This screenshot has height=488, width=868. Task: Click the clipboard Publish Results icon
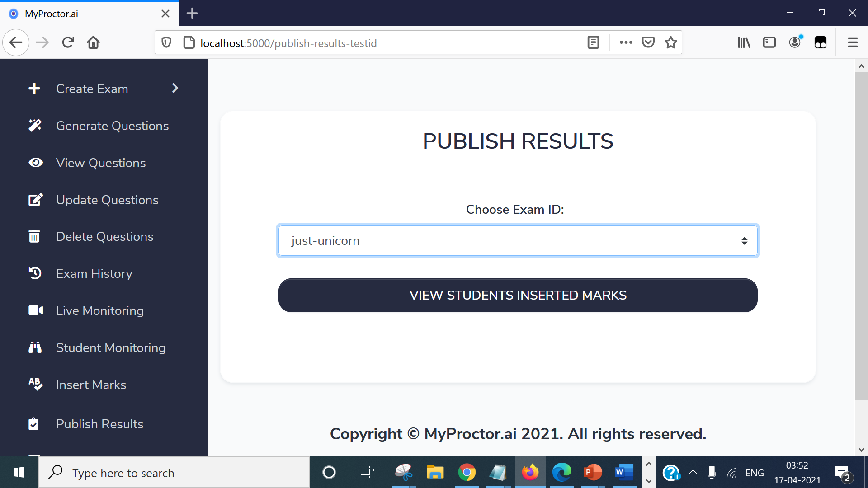point(33,424)
